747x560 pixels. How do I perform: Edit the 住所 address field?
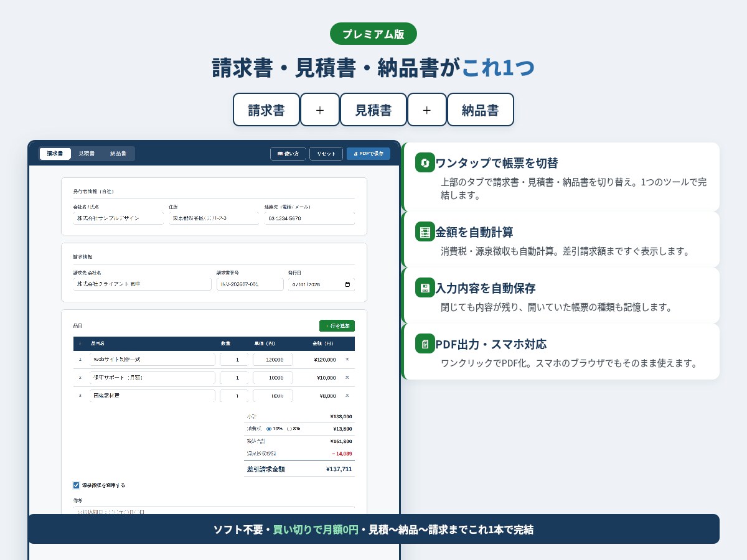point(214,218)
